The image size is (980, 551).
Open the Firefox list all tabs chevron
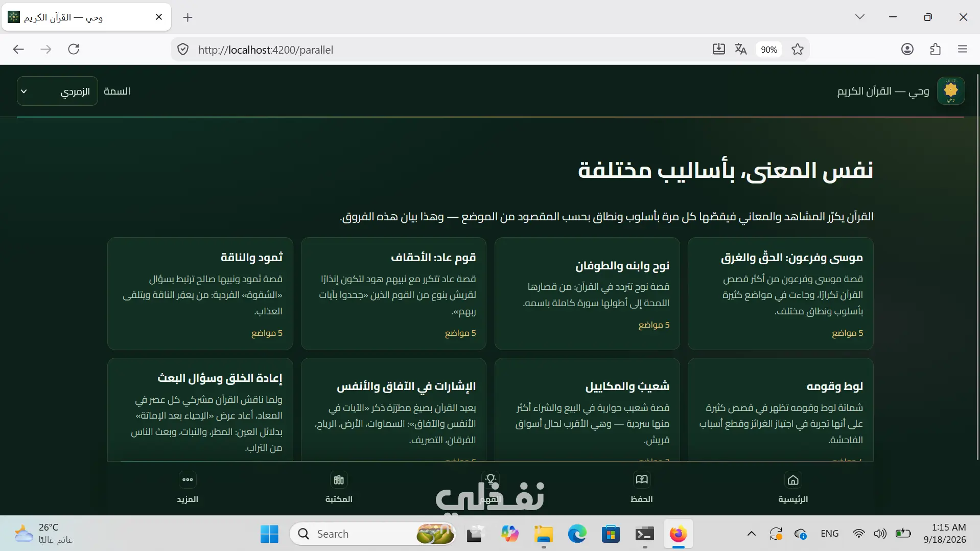860,17
